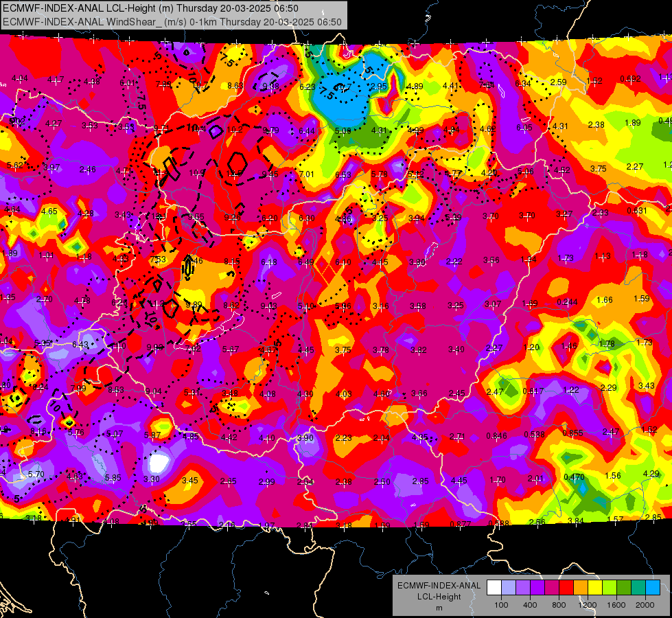This screenshot has height=618, width=672.
Task: Click the legend label 1200
Action: point(588,605)
